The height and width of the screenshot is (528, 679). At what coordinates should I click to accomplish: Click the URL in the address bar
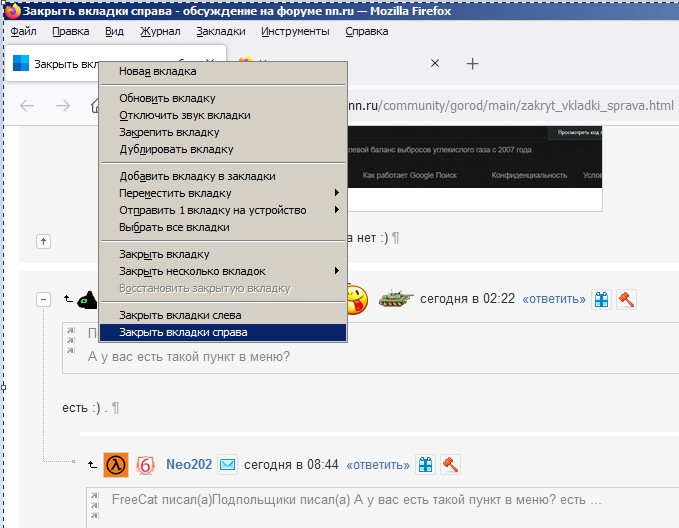[x=511, y=106]
